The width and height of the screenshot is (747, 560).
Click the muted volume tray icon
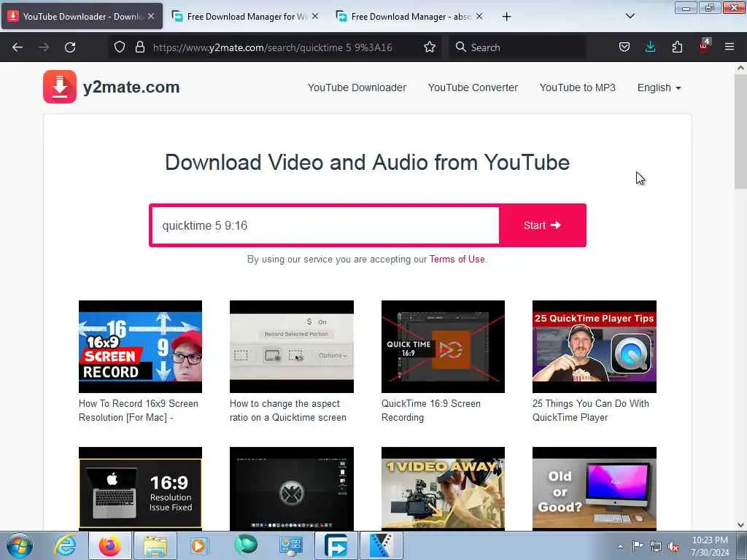tap(673, 546)
